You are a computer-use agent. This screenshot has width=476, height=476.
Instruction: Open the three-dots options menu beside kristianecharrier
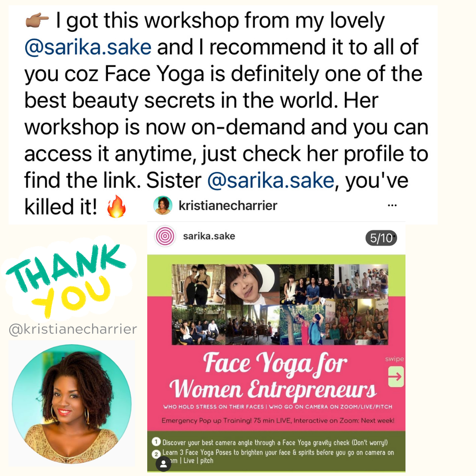pyautogui.click(x=392, y=205)
